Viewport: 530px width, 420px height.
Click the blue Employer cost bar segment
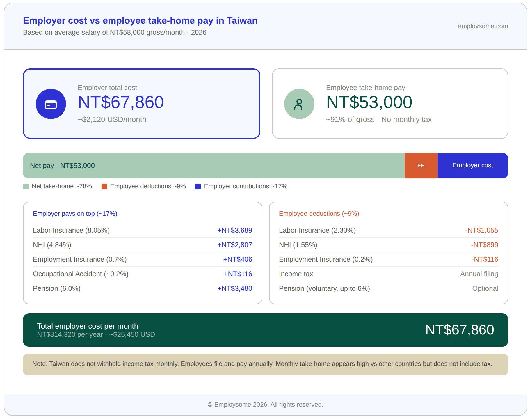472,165
